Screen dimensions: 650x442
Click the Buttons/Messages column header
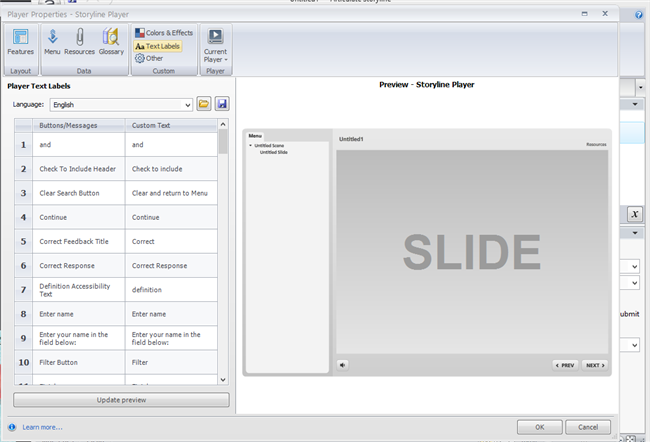pos(79,125)
